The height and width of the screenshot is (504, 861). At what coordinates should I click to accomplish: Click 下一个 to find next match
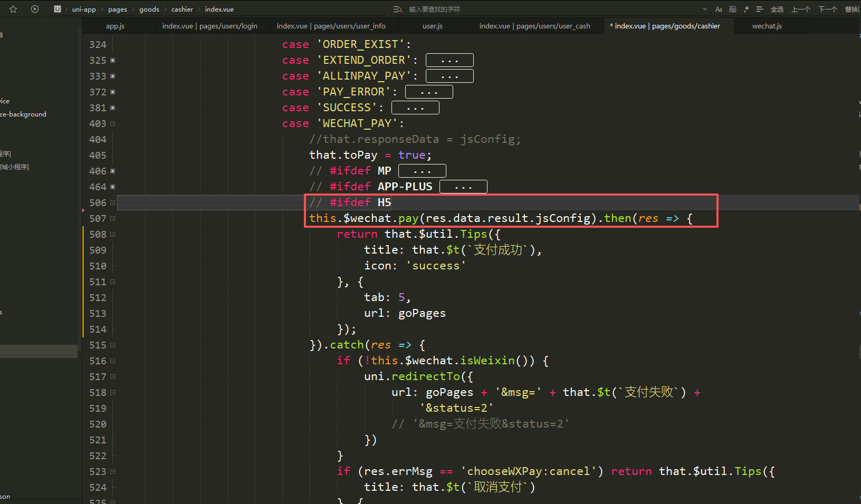(x=827, y=9)
